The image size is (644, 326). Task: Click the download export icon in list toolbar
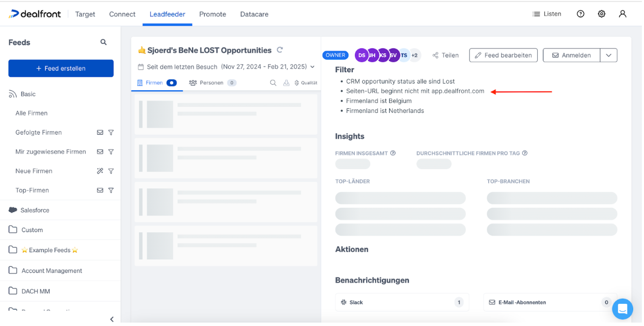pyautogui.click(x=286, y=83)
